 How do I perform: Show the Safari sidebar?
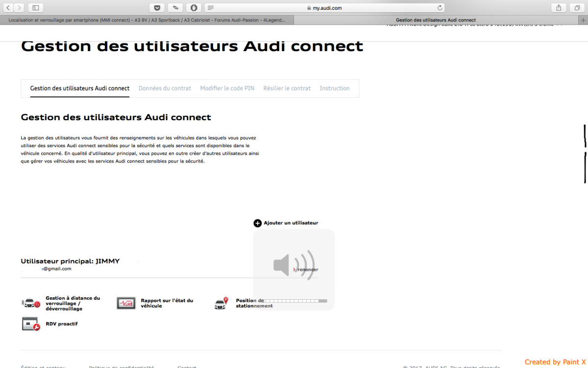click(x=35, y=7)
